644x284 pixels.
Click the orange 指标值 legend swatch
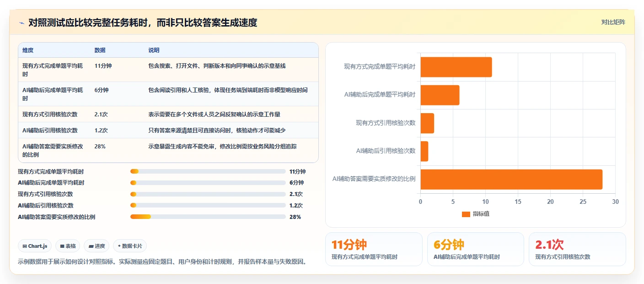pos(466,214)
